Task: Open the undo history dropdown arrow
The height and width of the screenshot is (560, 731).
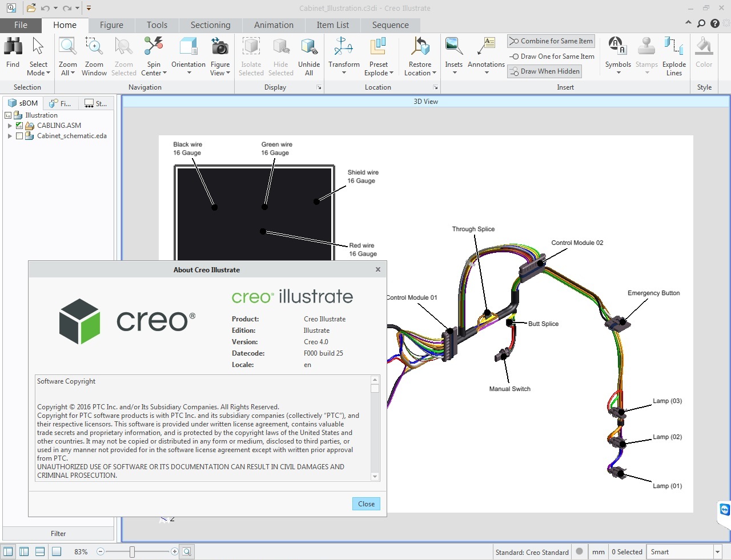Action: [55, 8]
